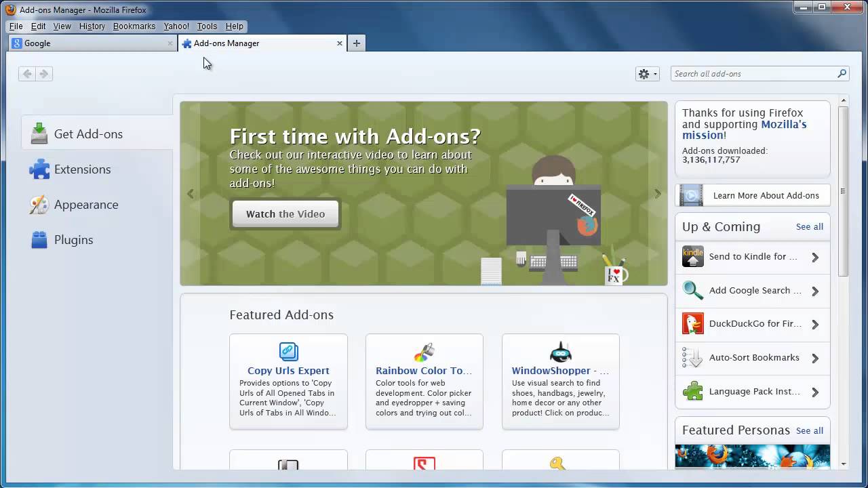Open the gear tools dropdown

coord(648,74)
